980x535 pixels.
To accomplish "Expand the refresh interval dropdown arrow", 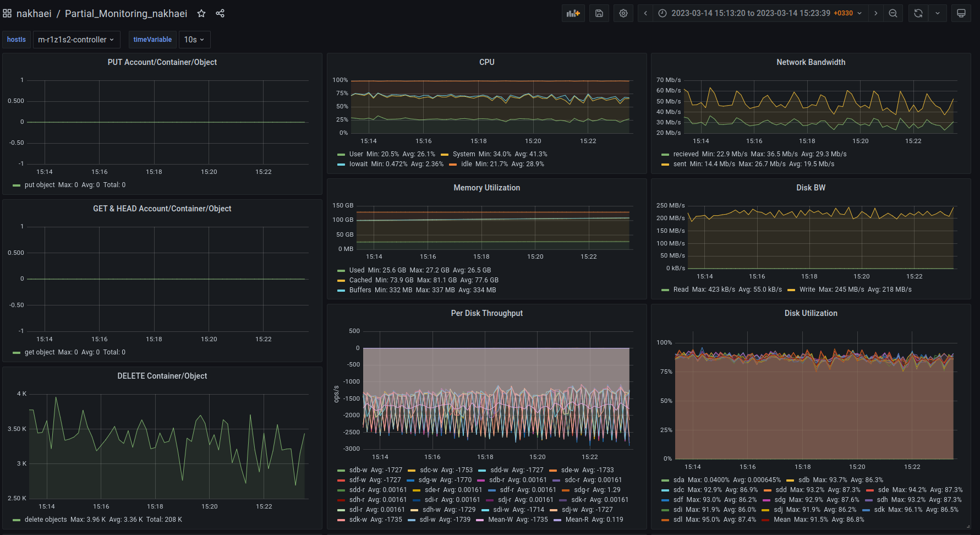I will click(x=938, y=13).
